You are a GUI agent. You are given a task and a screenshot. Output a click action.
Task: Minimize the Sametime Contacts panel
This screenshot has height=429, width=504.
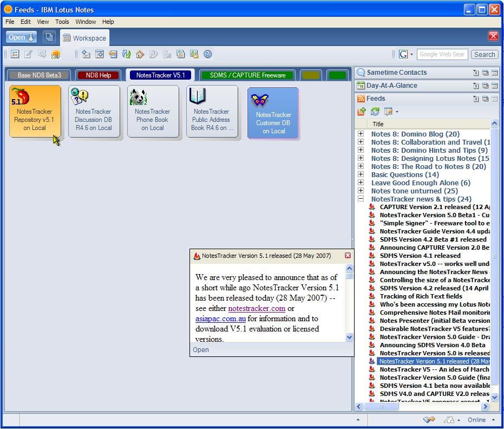point(494,73)
